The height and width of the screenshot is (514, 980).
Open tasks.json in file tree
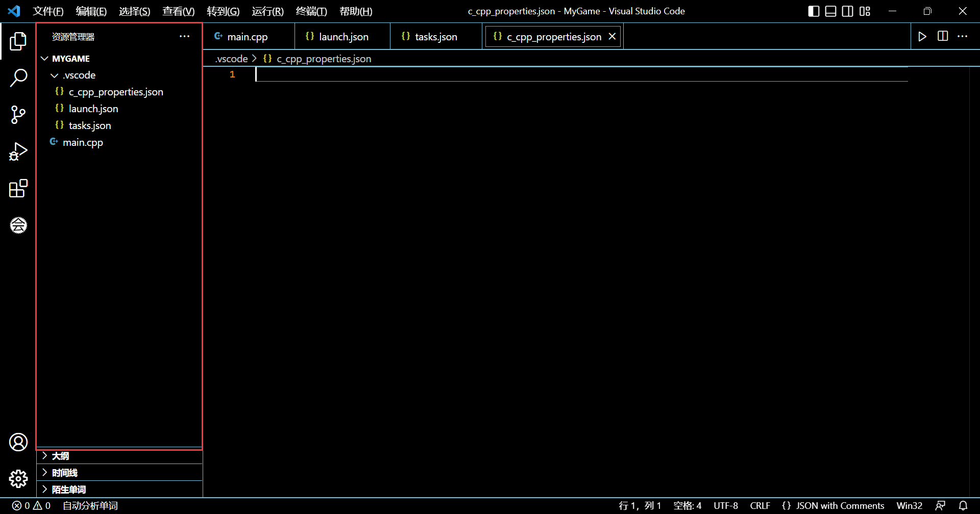coord(119,126)
